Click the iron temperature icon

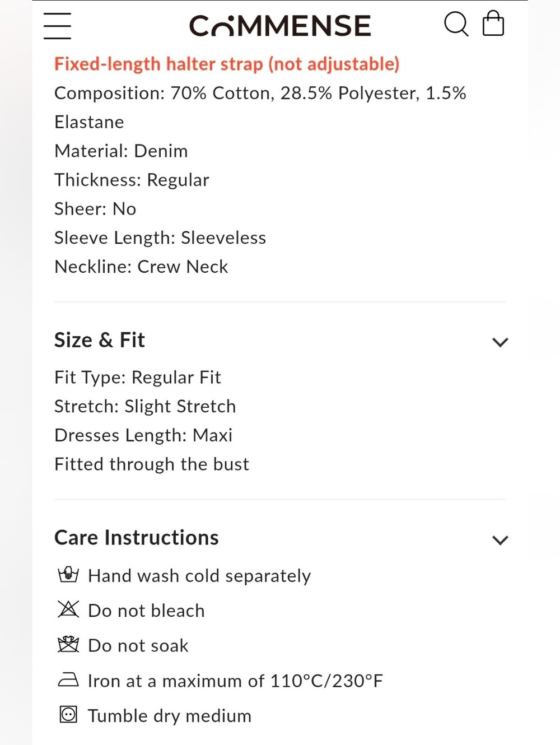[68, 679]
